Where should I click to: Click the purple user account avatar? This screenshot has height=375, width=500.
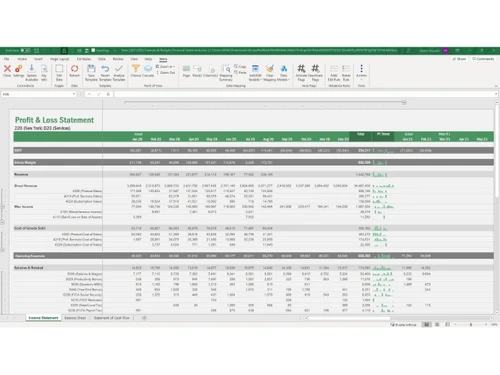[x=445, y=51]
